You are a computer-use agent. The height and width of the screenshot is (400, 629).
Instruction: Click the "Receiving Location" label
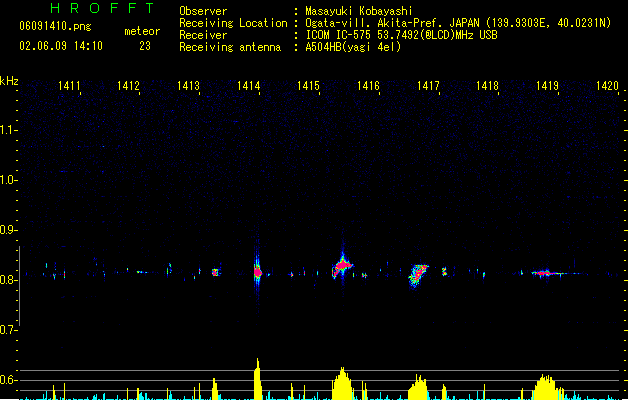[233, 23]
